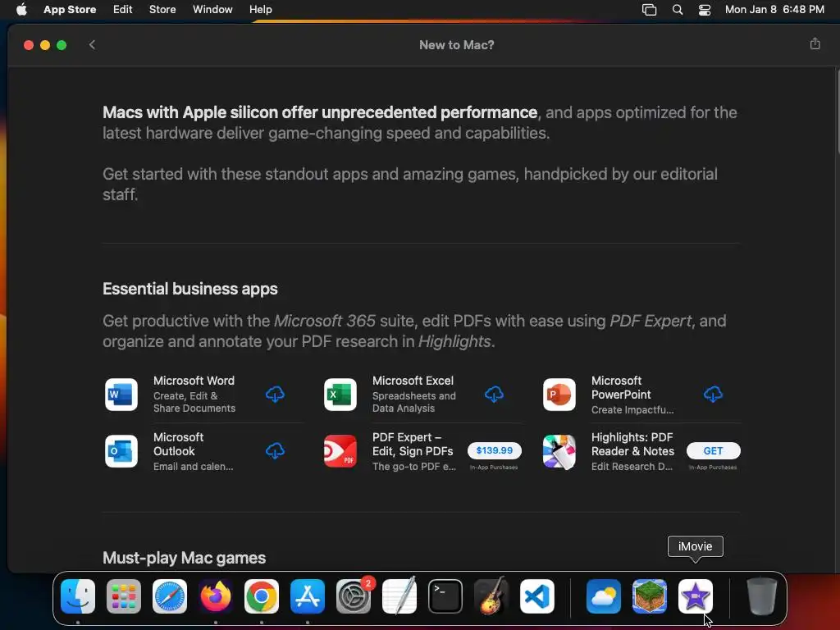Image resolution: width=840 pixels, height=630 pixels.
Task: Open Finder from the Dock
Action: [78, 596]
